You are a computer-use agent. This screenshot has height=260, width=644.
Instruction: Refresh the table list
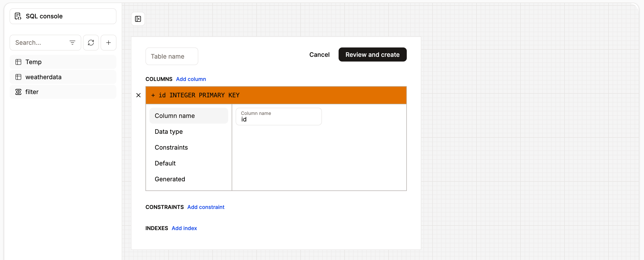(x=91, y=42)
